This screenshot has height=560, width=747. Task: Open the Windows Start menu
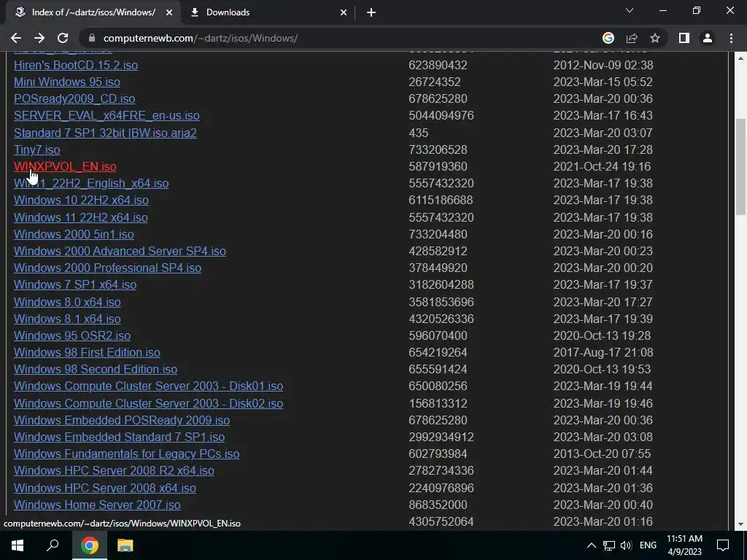(18, 545)
